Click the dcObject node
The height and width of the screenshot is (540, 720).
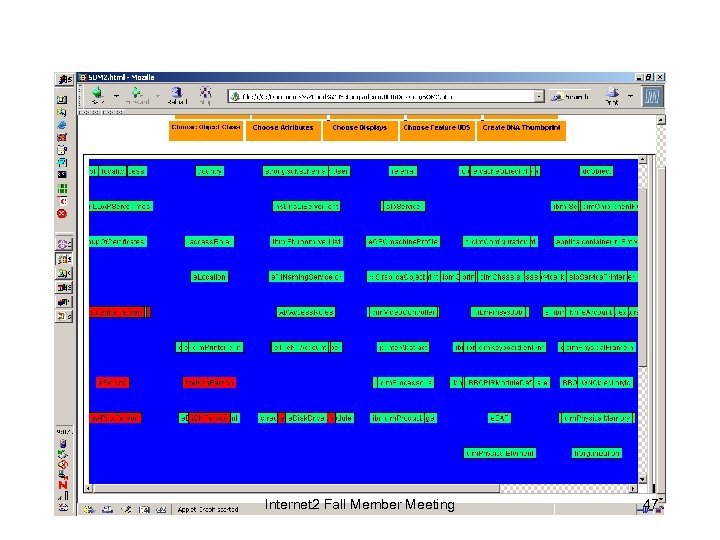(596, 171)
